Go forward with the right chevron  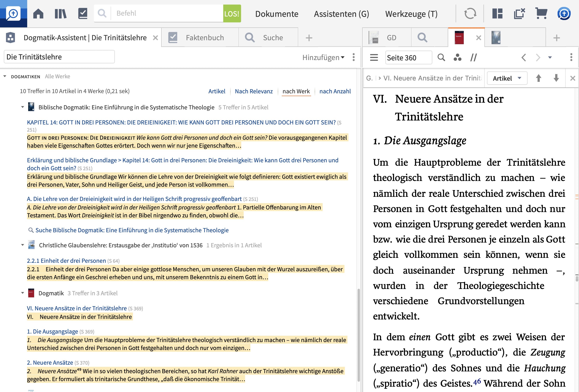point(538,57)
